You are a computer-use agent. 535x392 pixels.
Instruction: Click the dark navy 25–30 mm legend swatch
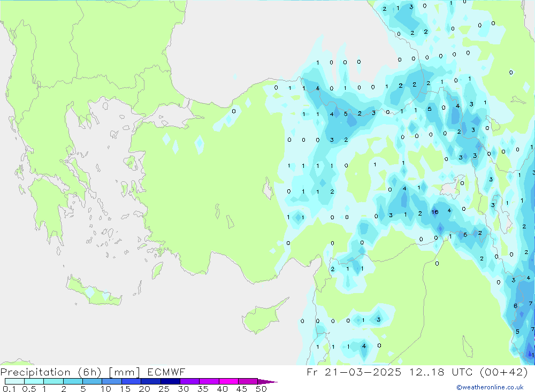[x=170, y=381]
